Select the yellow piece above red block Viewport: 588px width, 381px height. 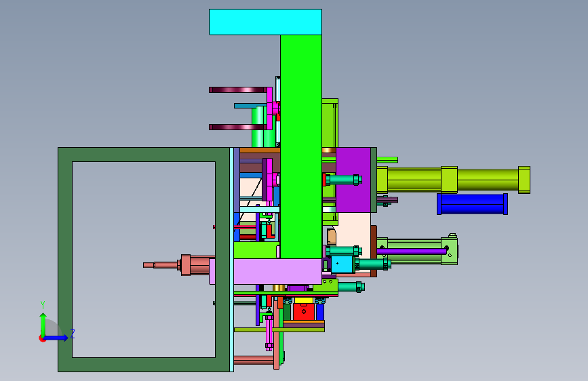click(304, 300)
